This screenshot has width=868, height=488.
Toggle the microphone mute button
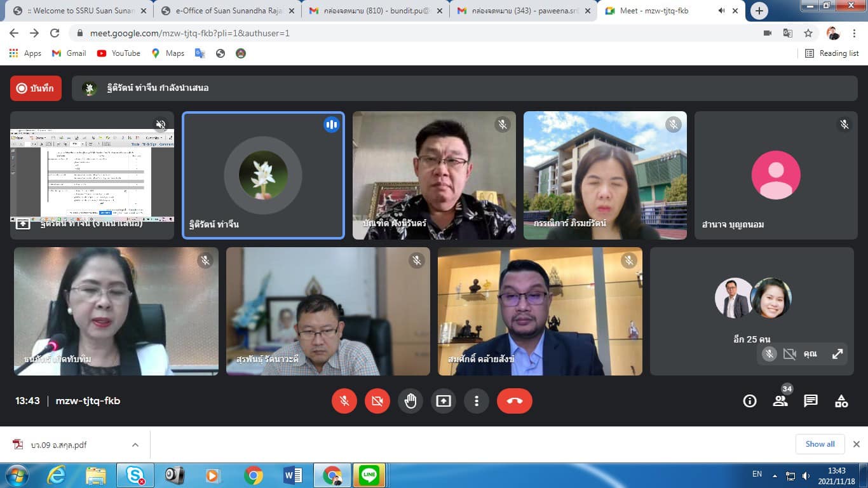pos(344,401)
